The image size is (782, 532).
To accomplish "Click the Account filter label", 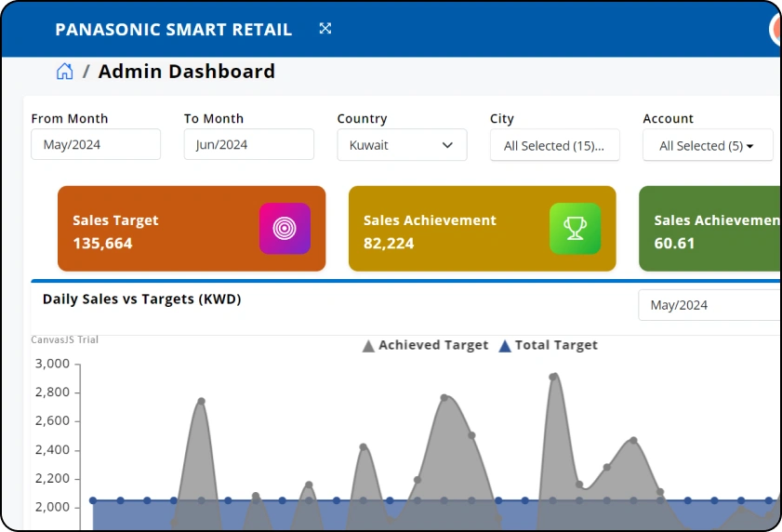I will pos(669,119).
